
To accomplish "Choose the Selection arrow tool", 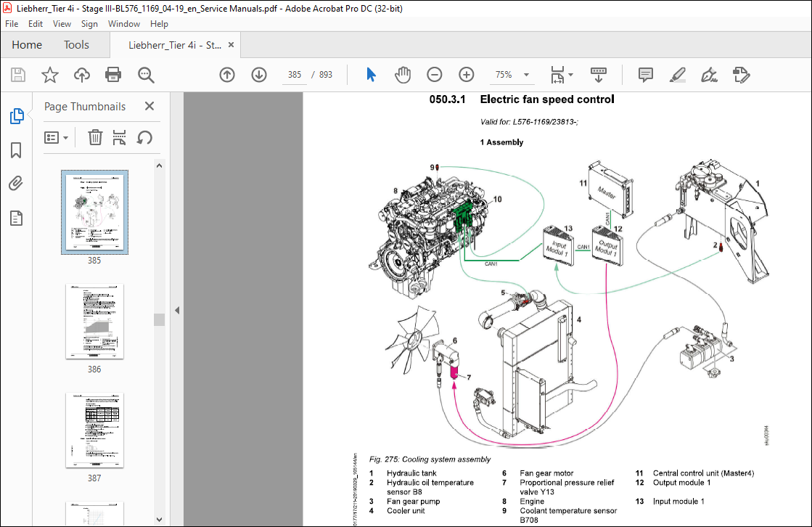I will 371,75.
